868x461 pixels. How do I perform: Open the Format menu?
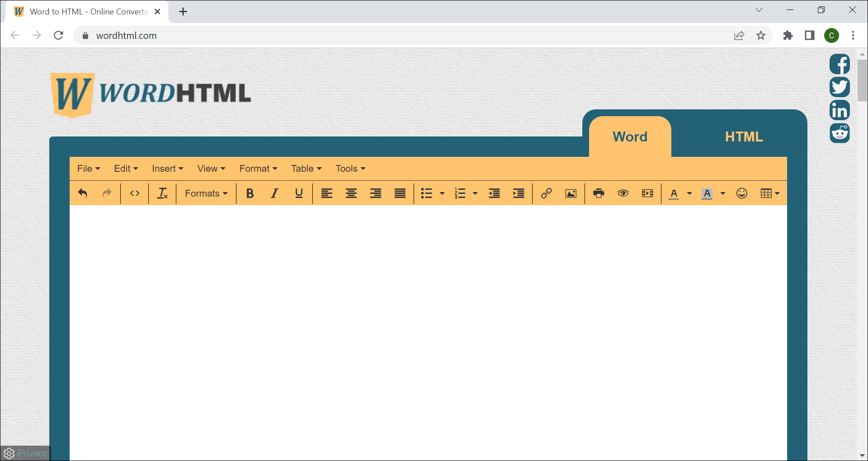point(259,169)
